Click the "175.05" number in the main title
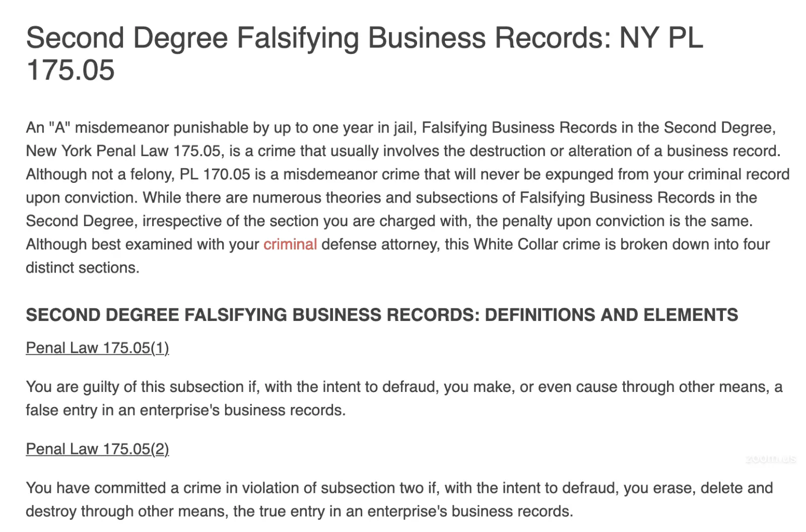The width and height of the screenshot is (806, 532). (x=71, y=70)
